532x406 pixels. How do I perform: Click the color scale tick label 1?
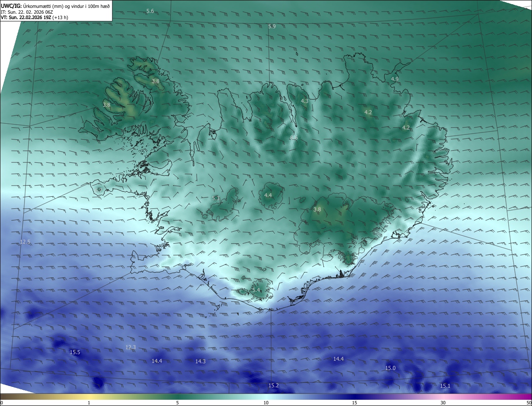[x=89, y=403]
